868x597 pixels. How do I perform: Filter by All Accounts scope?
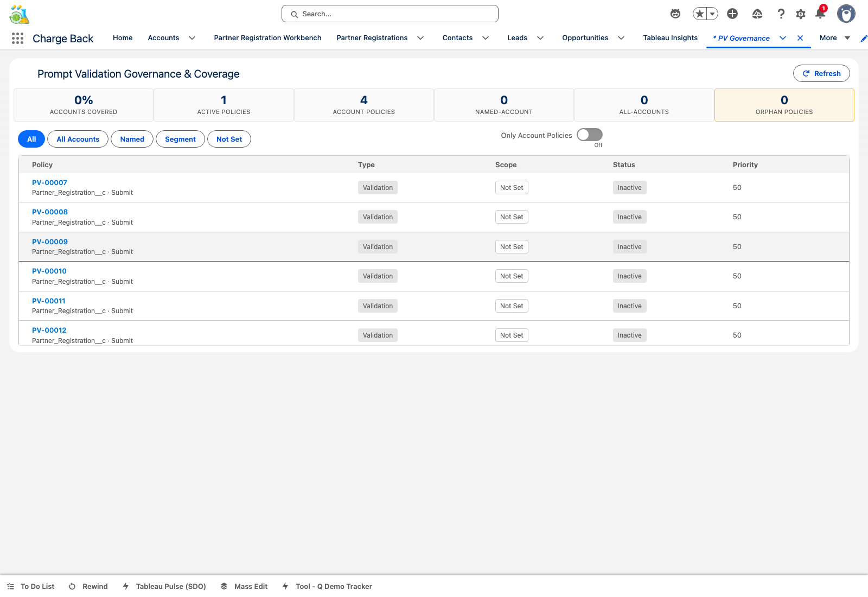78,139
